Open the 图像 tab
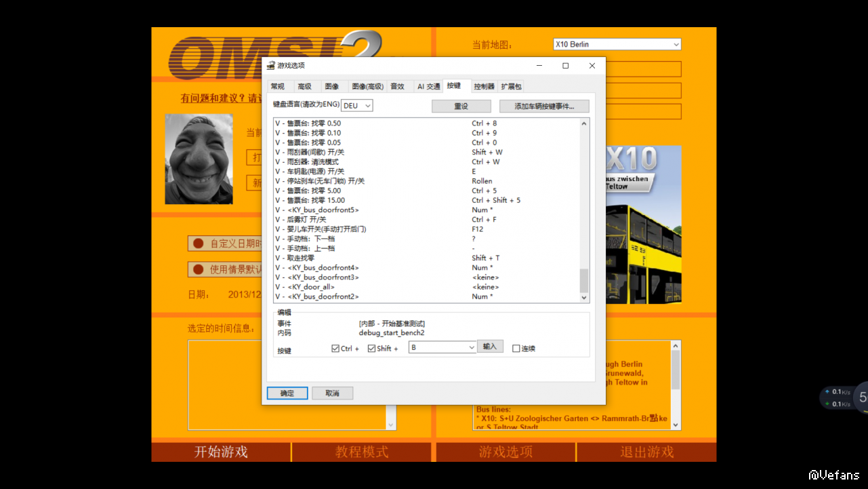This screenshot has height=489, width=868. click(332, 86)
